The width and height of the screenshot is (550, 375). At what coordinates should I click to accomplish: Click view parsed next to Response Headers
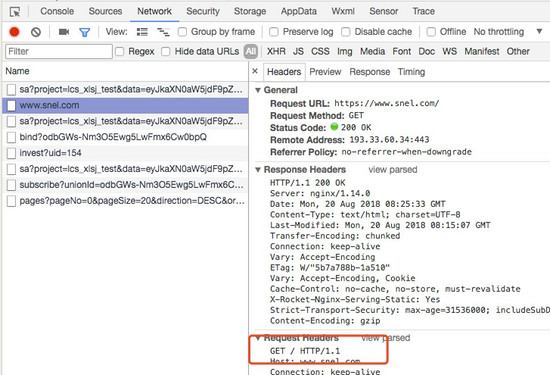(393, 170)
